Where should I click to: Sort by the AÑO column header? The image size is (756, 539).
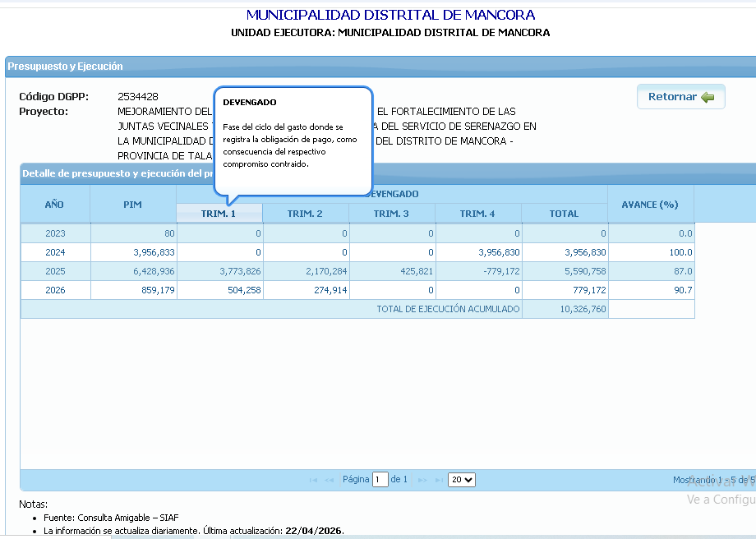point(55,204)
